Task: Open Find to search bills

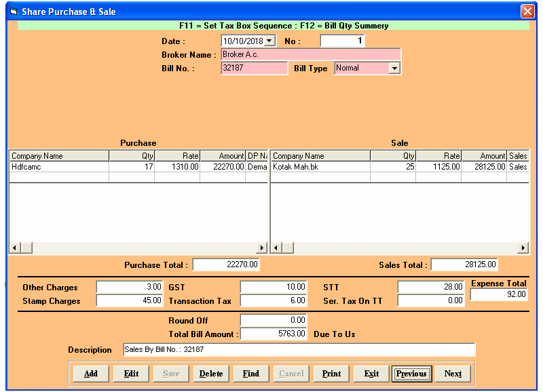Action: click(x=250, y=374)
